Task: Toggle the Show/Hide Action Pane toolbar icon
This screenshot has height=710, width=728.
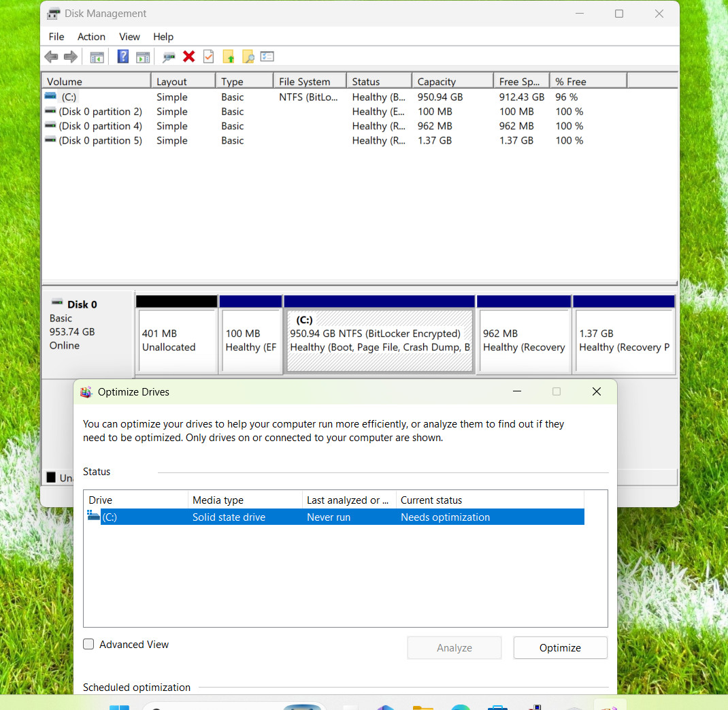Action: tap(142, 57)
